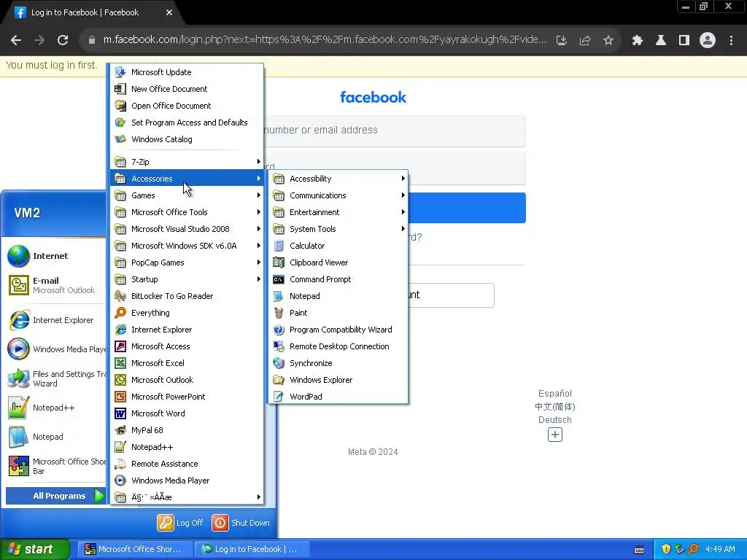Open Command Prompt

coord(338,279)
